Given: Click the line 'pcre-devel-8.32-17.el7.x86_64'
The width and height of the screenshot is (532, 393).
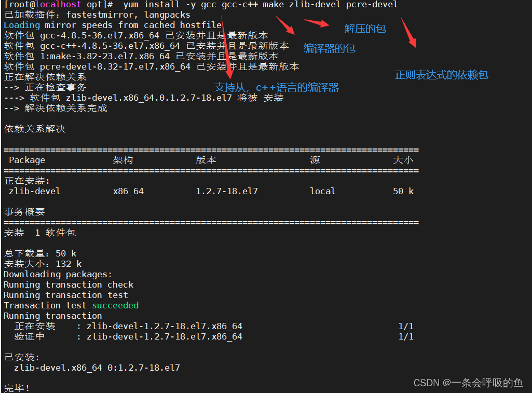Looking at the screenshot, I should click(152, 66).
